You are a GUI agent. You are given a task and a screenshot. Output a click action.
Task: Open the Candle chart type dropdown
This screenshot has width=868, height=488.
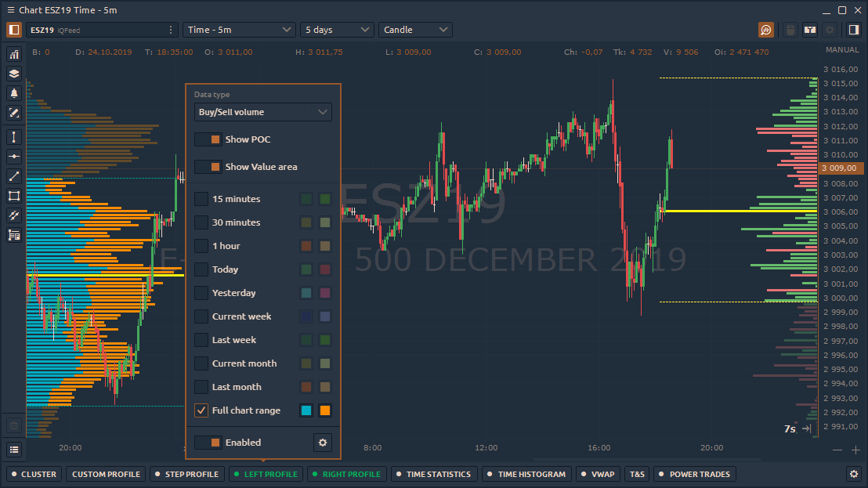pyautogui.click(x=415, y=29)
